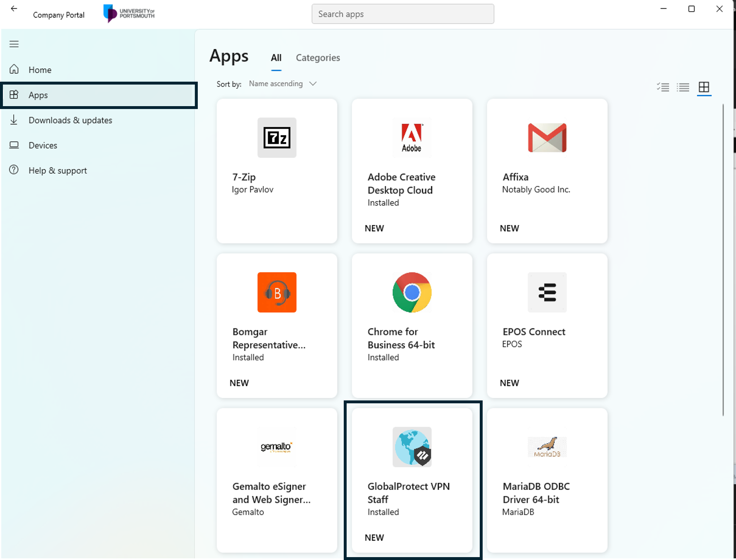Switch to the multi-select list view icon
Screen dimensions: 736x560
click(663, 87)
